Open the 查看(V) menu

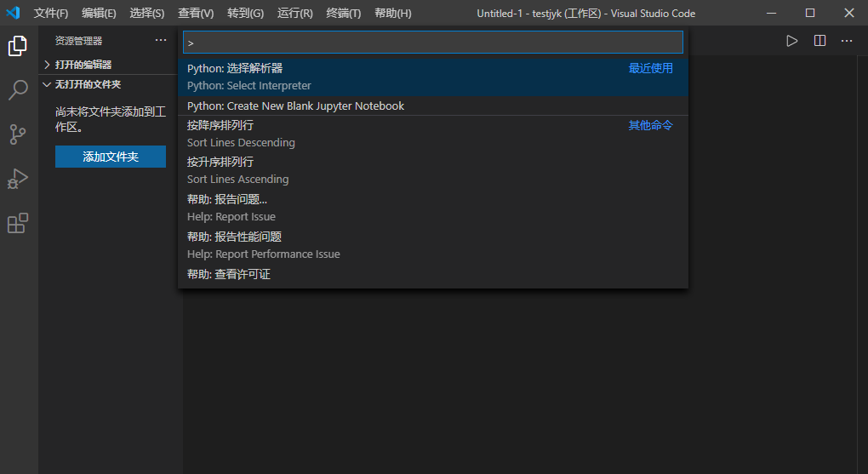point(196,14)
